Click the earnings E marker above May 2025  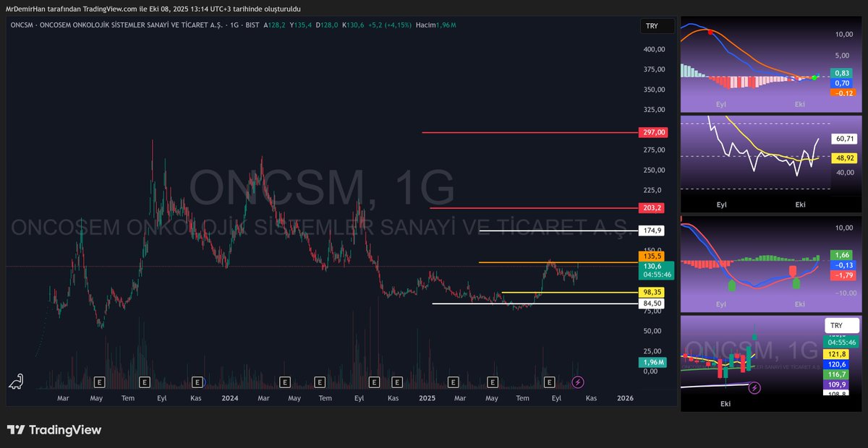[x=493, y=382]
